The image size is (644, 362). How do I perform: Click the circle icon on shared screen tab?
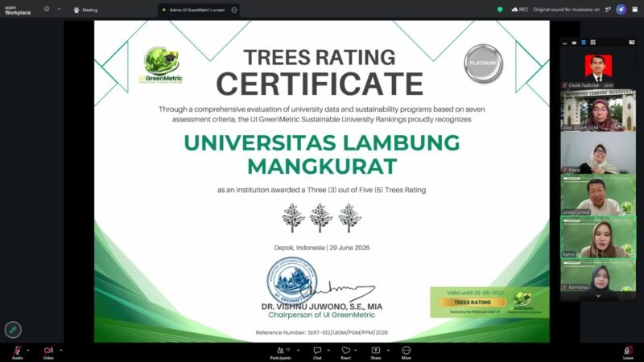[234, 10]
